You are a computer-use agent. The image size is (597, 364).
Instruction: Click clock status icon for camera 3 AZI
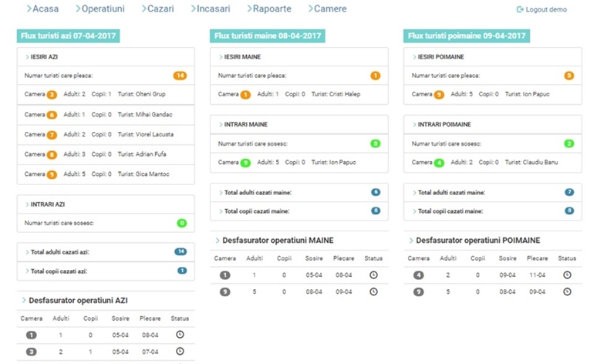click(x=180, y=351)
